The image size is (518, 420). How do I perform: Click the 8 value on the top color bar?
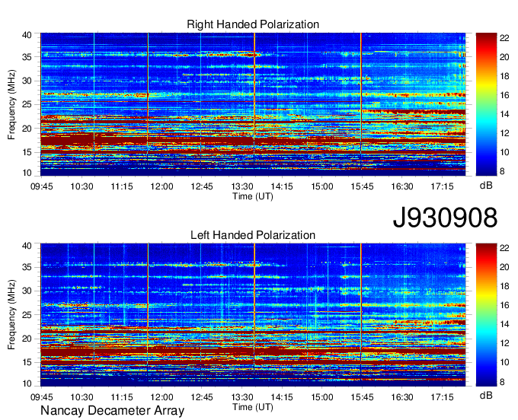pos(502,171)
